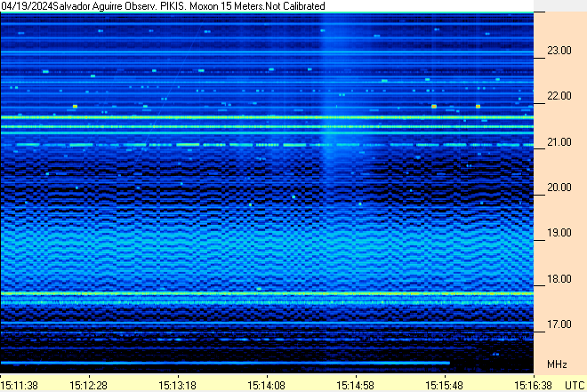Click the 15:16:38 time label
Screen dimensions: 587x392
point(533,385)
